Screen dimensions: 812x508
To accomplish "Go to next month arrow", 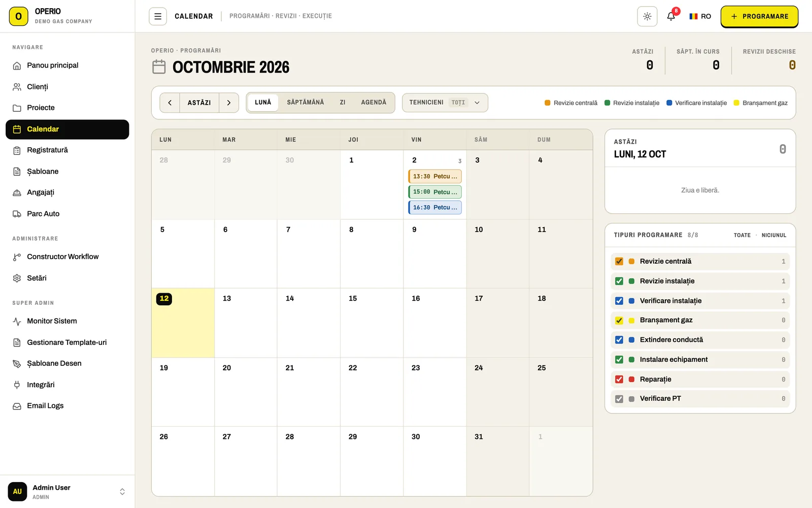I will pos(229,103).
